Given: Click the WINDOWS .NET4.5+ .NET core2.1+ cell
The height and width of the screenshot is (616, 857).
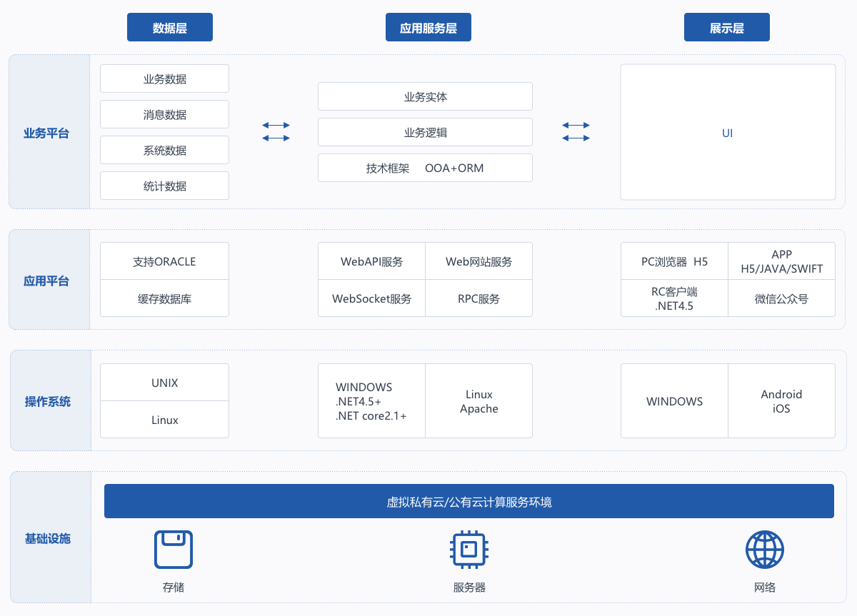Looking at the screenshot, I should tap(371, 401).
